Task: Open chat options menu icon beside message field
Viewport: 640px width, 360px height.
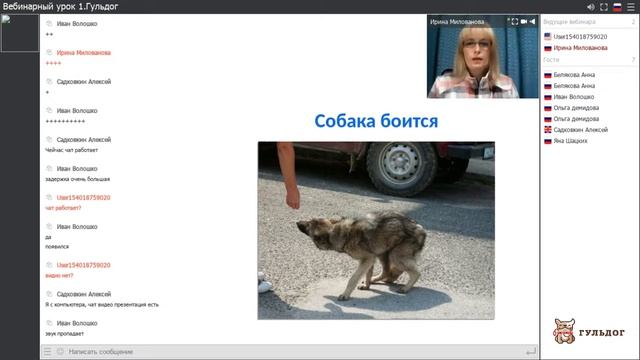Action: pyautogui.click(x=48, y=351)
